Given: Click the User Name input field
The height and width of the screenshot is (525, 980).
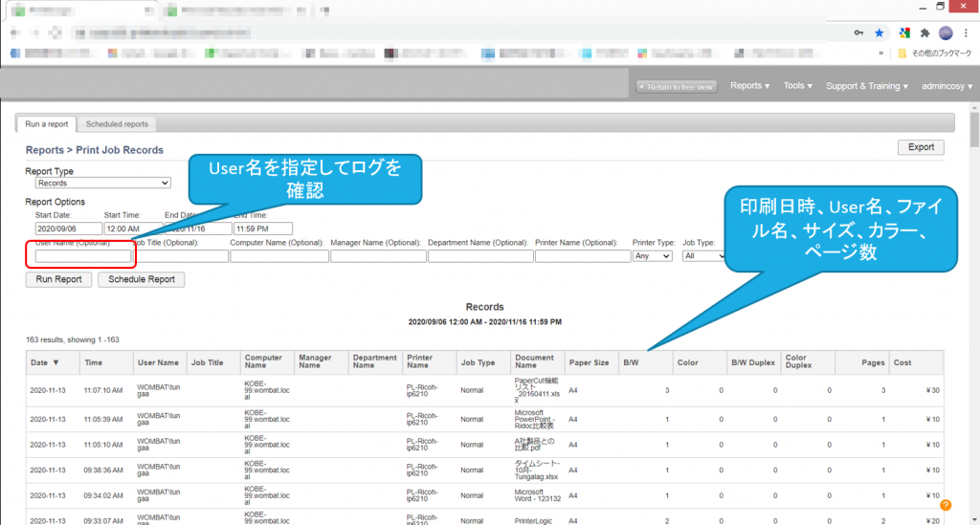Looking at the screenshot, I should click(x=83, y=256).
